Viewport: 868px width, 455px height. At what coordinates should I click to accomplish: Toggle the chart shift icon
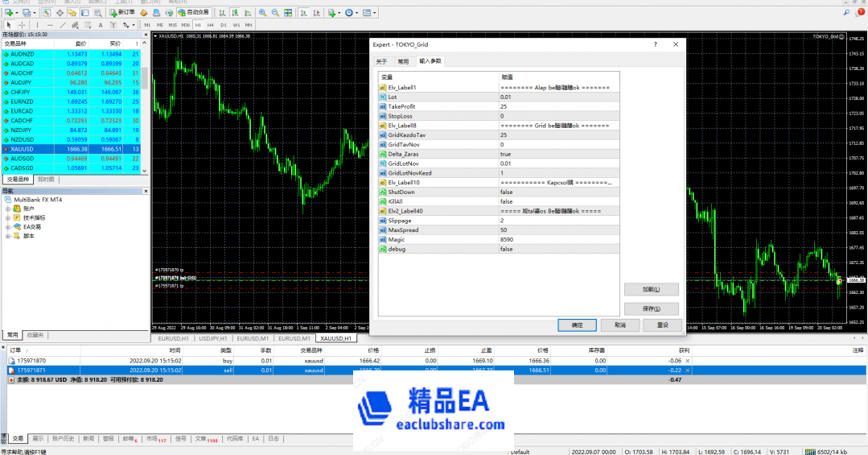tap(316, 12)
